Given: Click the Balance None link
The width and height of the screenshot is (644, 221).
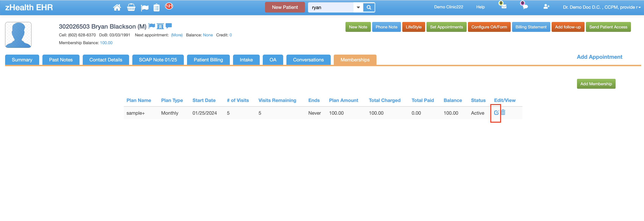Looking at the screenshot, I should click(x=208, y=35).
